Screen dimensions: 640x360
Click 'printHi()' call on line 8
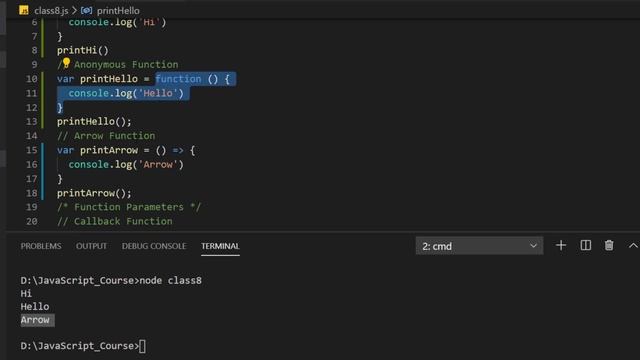coord(83,50)
